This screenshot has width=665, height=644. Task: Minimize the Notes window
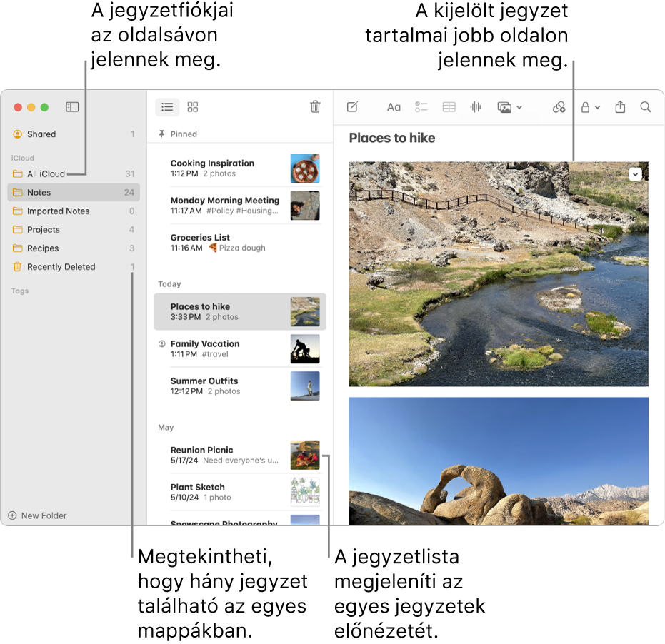(x=31, y=107)
